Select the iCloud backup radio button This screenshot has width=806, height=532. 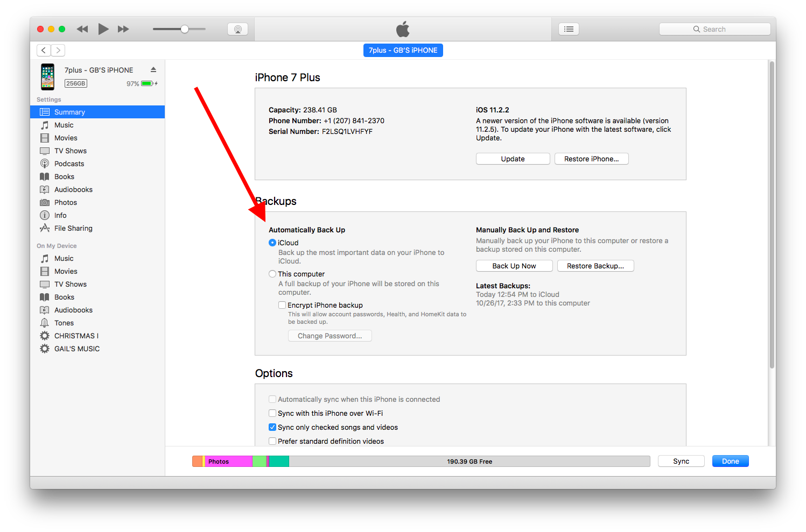coord(272,243)
